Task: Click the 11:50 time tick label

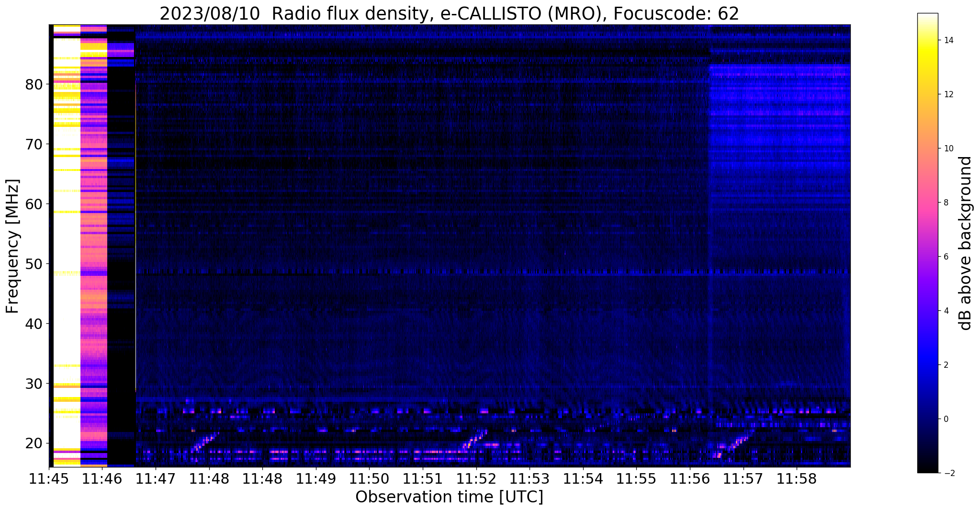Action: (369, 479)
